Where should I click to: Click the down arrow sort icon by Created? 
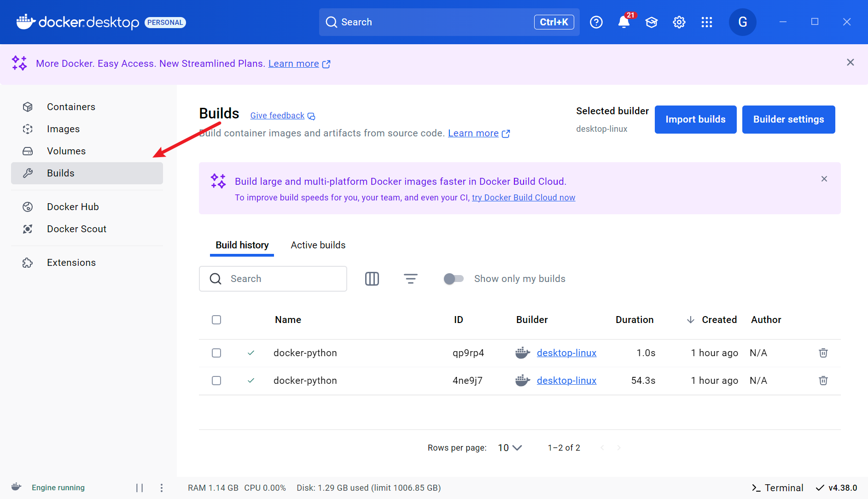click(x=691, y=320)
